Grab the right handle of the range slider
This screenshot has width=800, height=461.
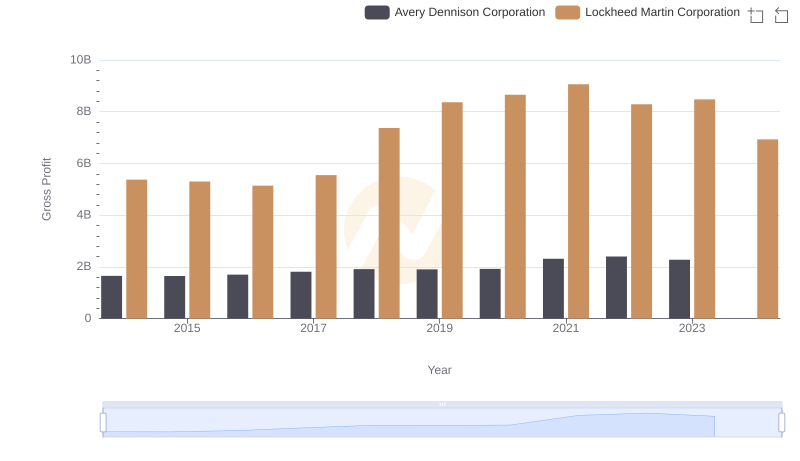coord(782,423)
